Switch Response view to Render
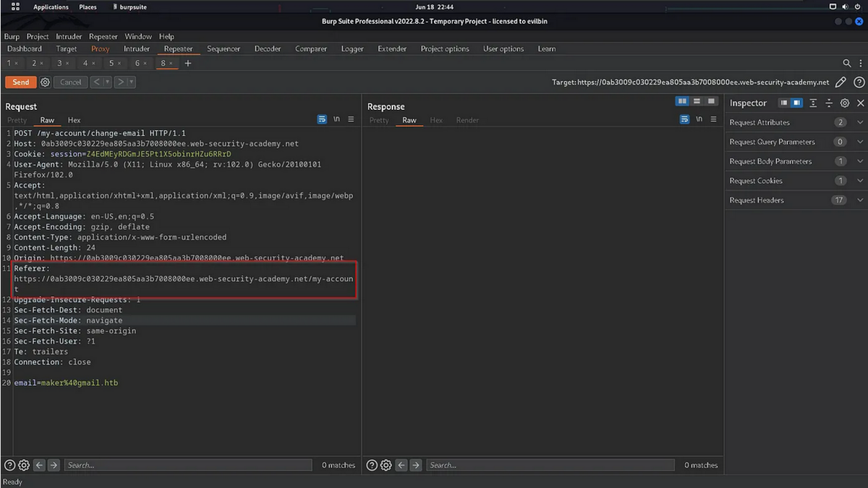Image resolution: width=868 pixels, height=488 pixels. [x=467, y=120]
